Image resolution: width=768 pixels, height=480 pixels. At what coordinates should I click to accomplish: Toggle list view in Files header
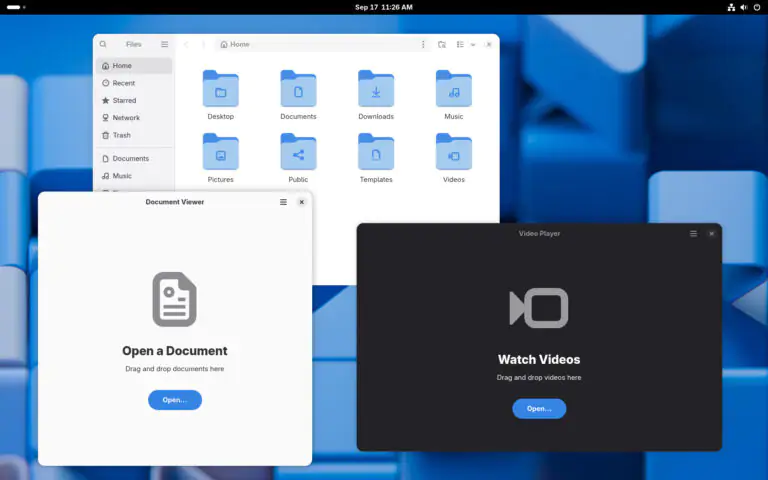tap(460, 44)
